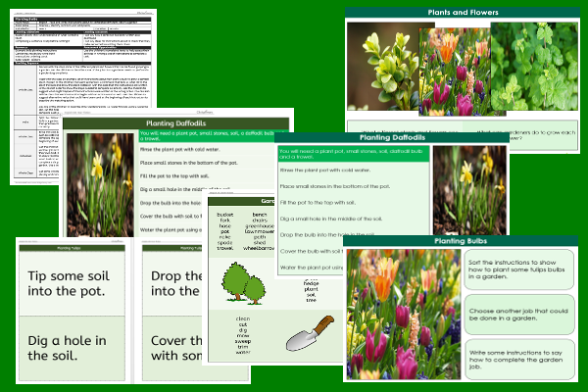The width and height of the screenshot is (588, 392).
Task: Click 'Rinse the plant pot' step on teal slide
Action: point(325,171)
